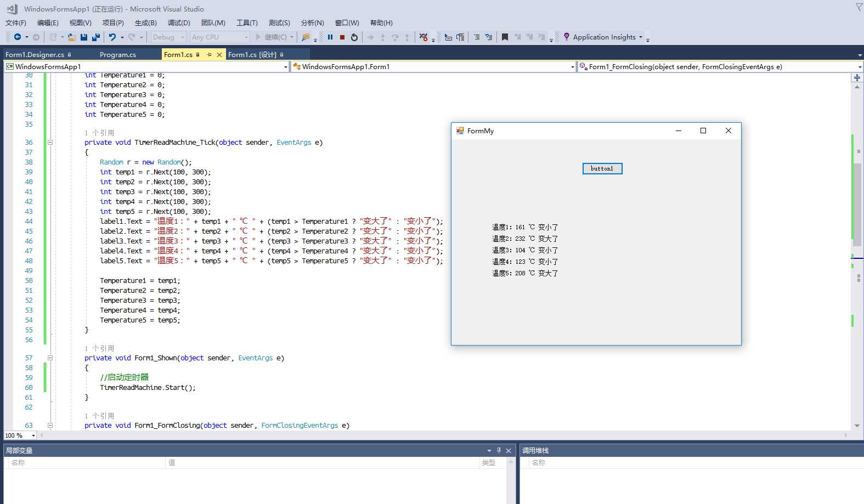Click the 名称 column header in 局部变量
This screenshot has width=864, height=504.
86,463
